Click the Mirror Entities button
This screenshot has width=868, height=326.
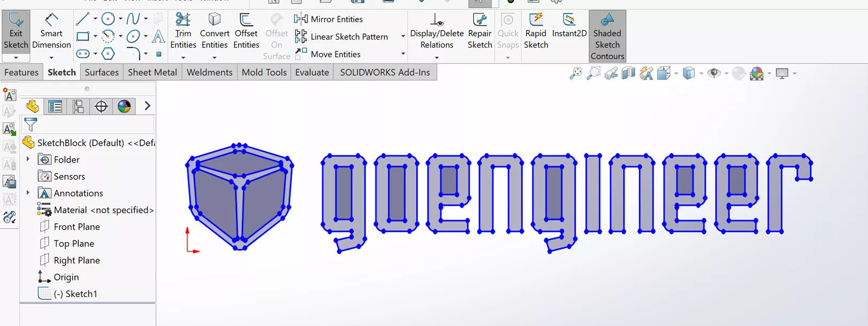click(329, 19)
